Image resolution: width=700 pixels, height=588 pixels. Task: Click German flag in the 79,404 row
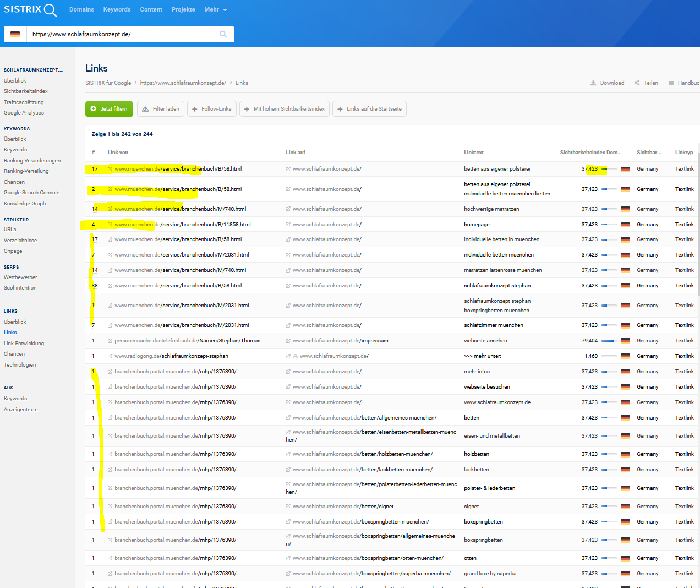tap(625, 341)
